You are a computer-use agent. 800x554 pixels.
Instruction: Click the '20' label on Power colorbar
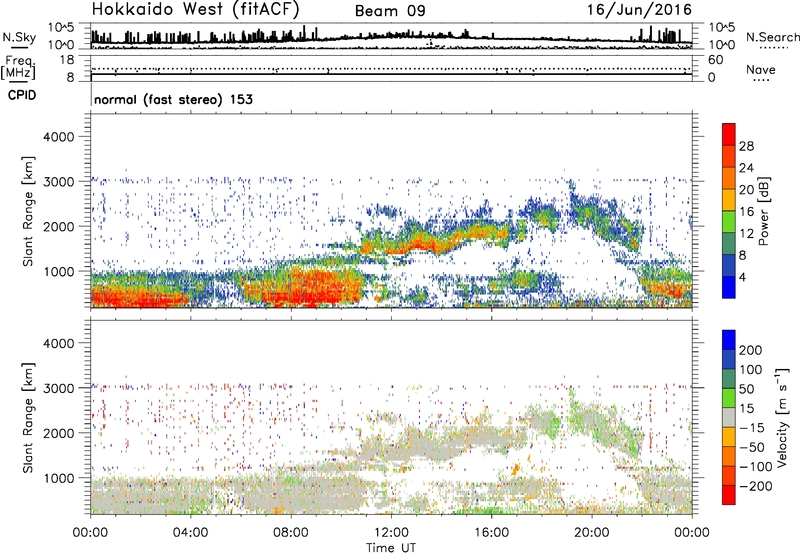[746, 190]
